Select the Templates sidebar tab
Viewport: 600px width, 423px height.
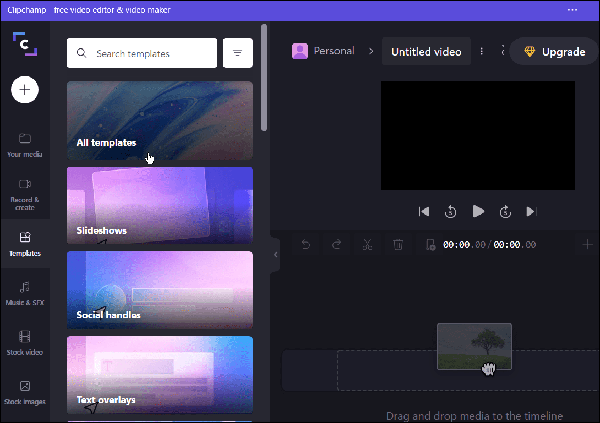25,244
